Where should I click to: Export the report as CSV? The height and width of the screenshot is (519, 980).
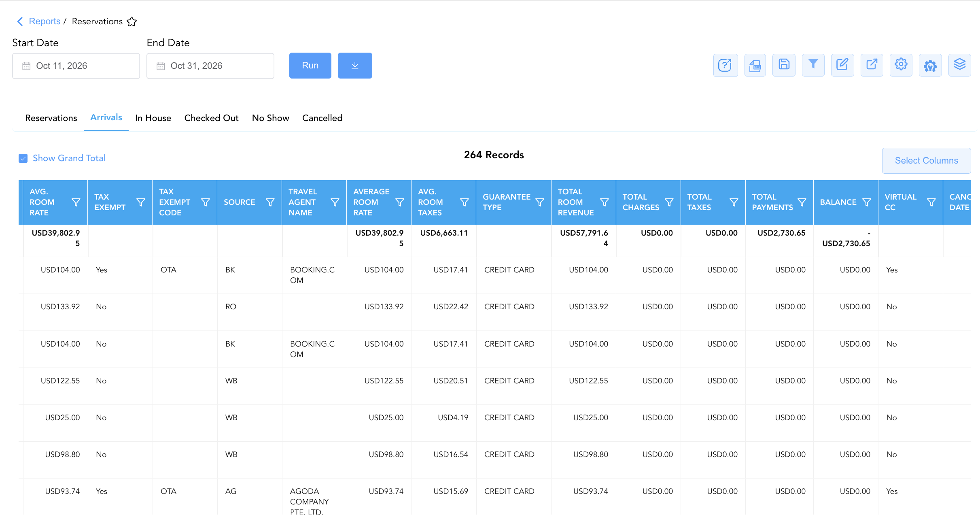[755, 65]
